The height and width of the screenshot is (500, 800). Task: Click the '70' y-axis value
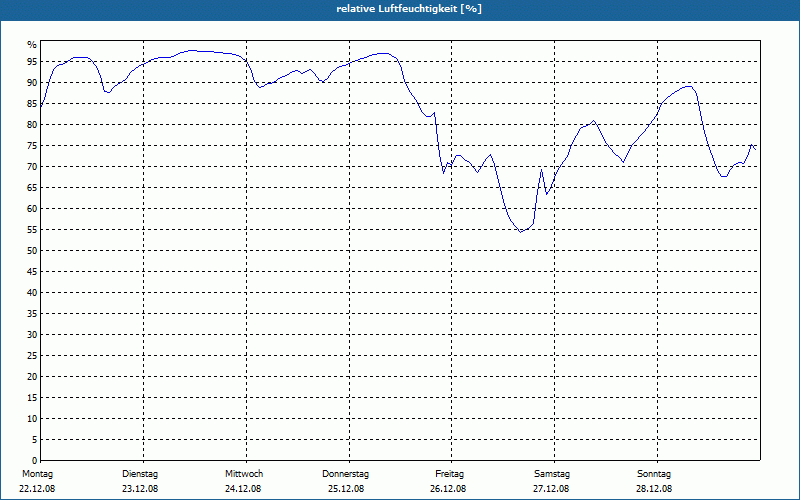(x=32, y=167)
